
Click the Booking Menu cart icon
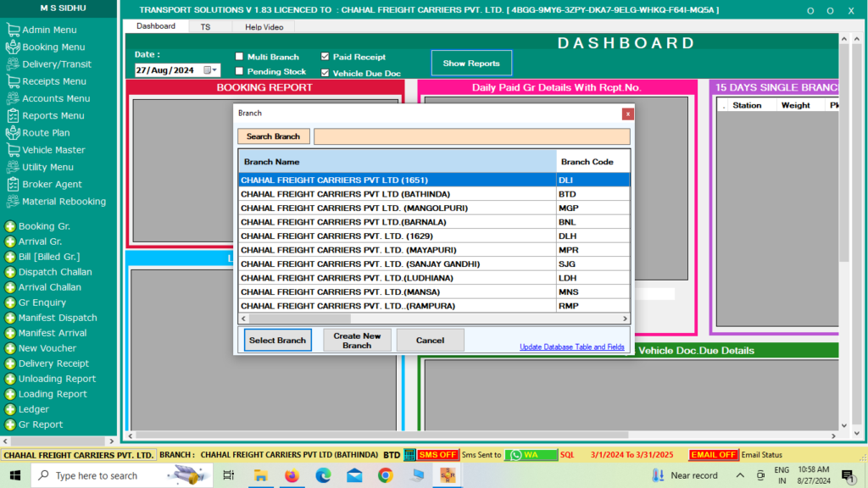coord(13,47)
